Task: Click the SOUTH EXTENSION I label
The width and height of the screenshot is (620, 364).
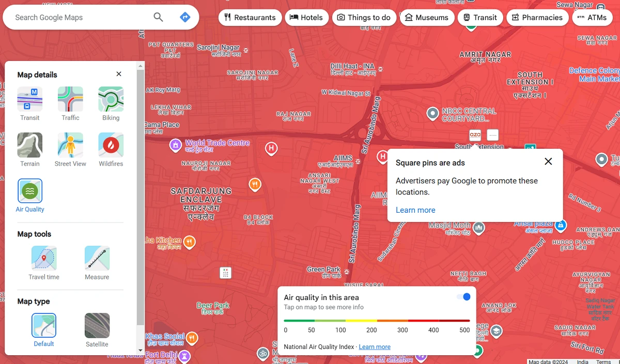Action: pyautogui.click(x=530, y=85)
